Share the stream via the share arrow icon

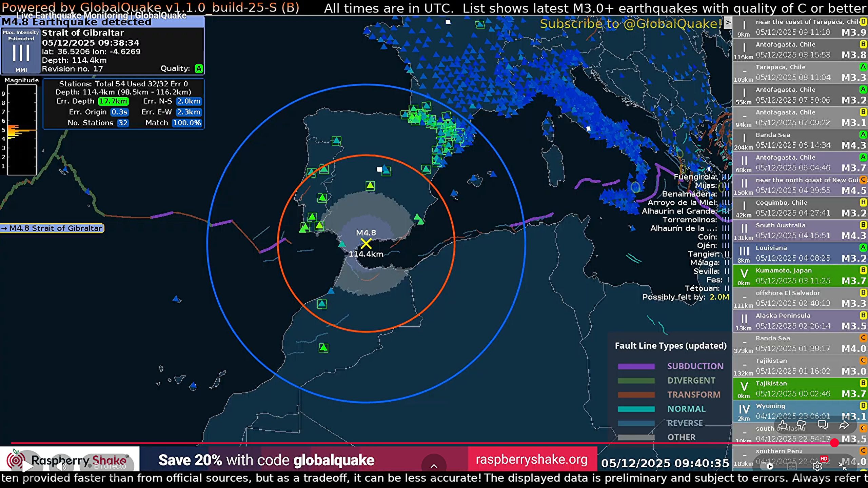pos(844,425)
